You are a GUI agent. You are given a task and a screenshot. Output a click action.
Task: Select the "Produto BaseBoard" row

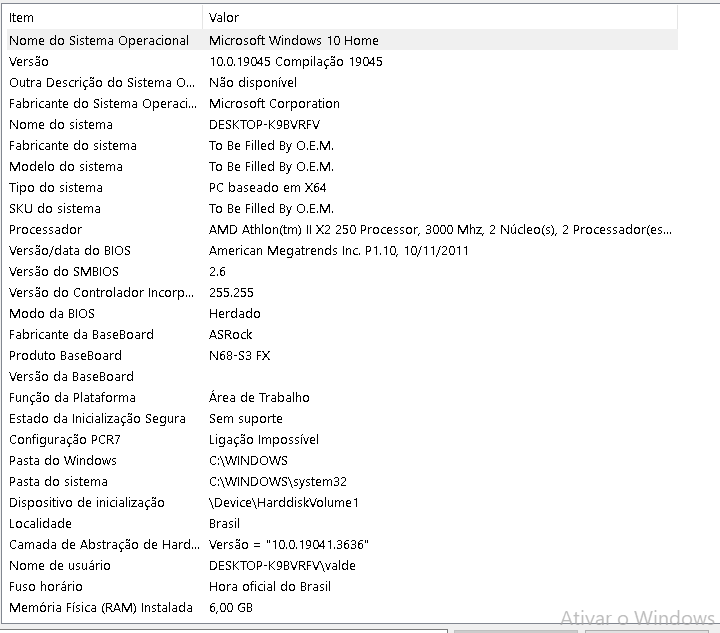[x=342, y=356]
